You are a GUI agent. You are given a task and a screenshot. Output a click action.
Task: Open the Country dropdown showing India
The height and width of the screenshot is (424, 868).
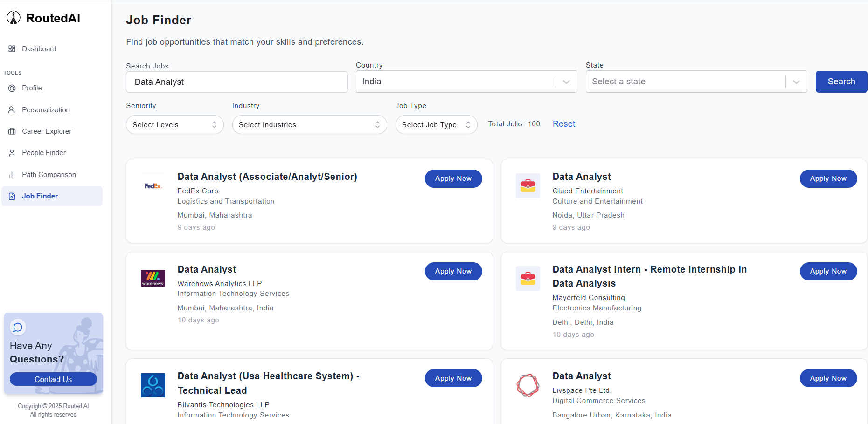click(x=466, y=82)
